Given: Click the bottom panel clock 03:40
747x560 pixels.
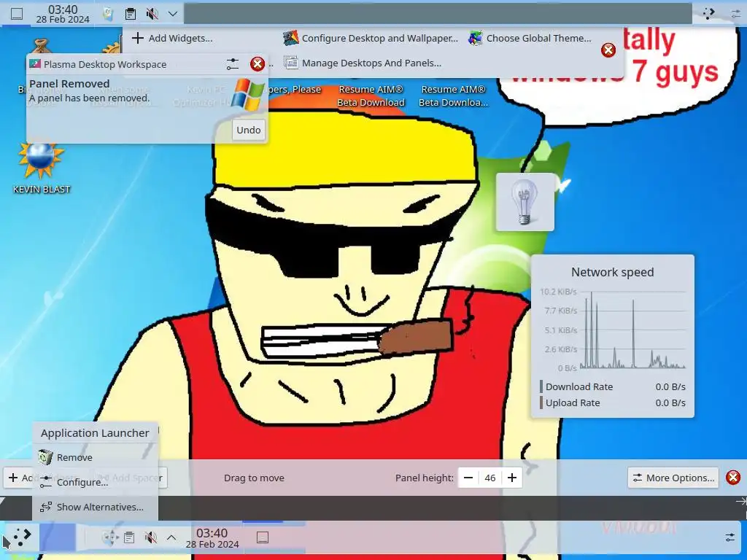Looking at the screenshot, I should click(212, 537).
